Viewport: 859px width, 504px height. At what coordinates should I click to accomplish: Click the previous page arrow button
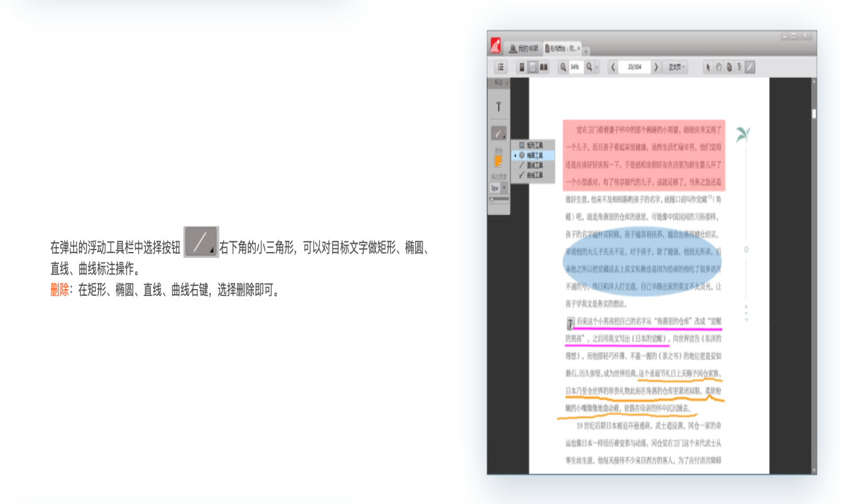tap(613, 65)
